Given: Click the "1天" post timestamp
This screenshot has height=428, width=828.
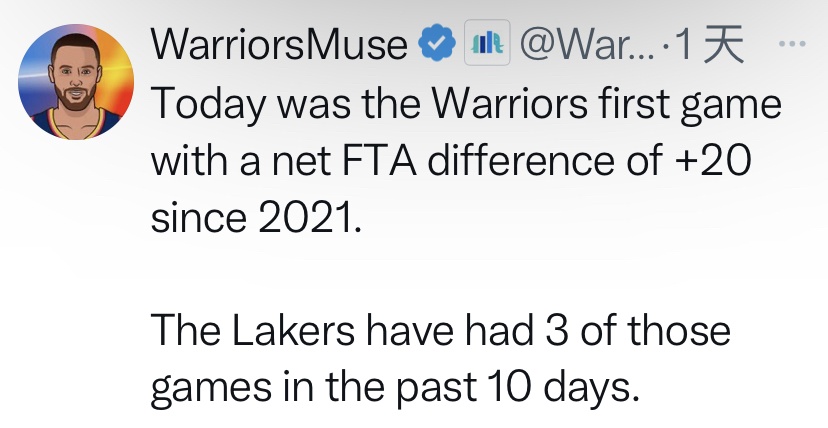Looking at the screenshot, I should (x=711, y=44).
